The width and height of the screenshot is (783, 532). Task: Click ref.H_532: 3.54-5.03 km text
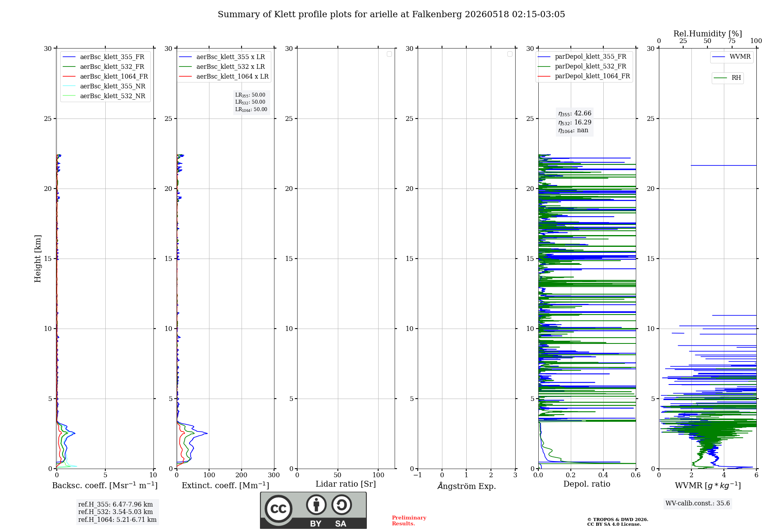115,512
